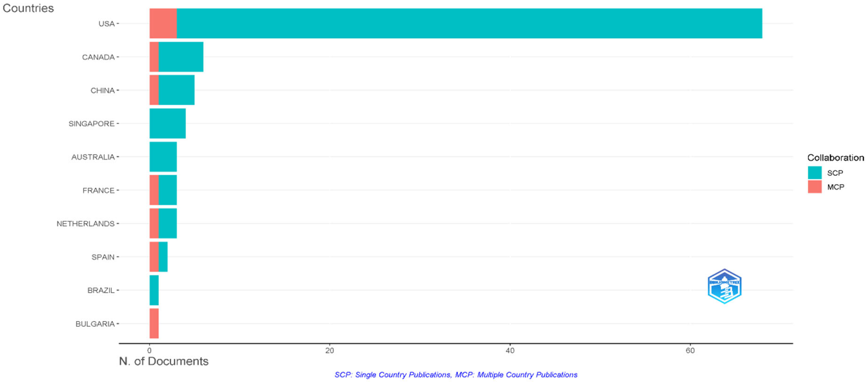This screenshot has width=868, height=383.
Task: Click the Spain teal bar segment
Action: click(x=163, y=257)
